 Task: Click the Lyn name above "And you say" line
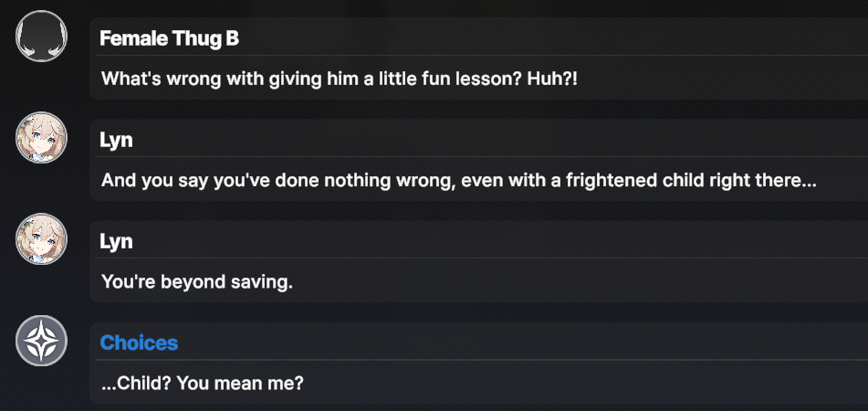[x=116, y=140]
